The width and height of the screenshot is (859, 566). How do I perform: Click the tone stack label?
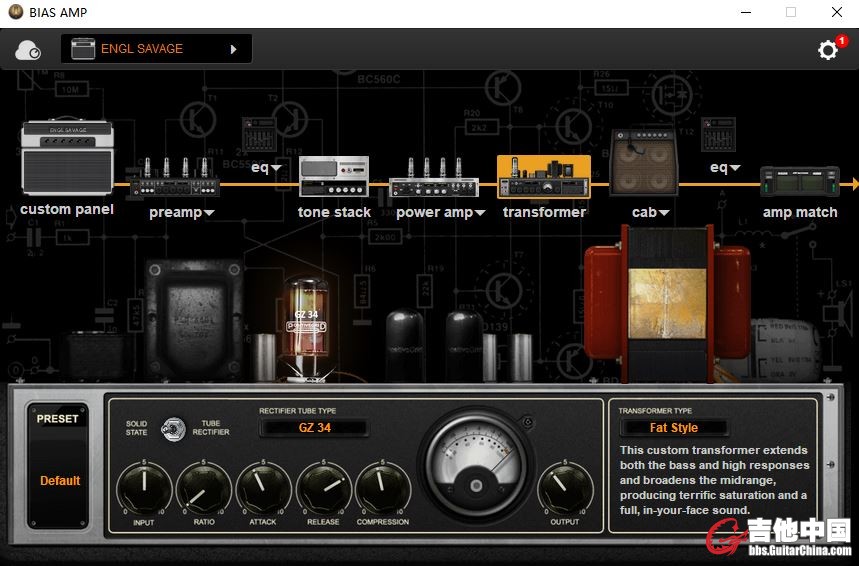334,212
